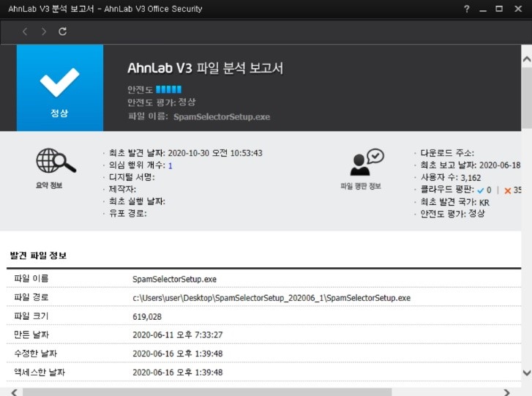This screenshot has width=532, height=396.
Task: Click the vertical scrollbar thumb
Action: coord(527,98)
